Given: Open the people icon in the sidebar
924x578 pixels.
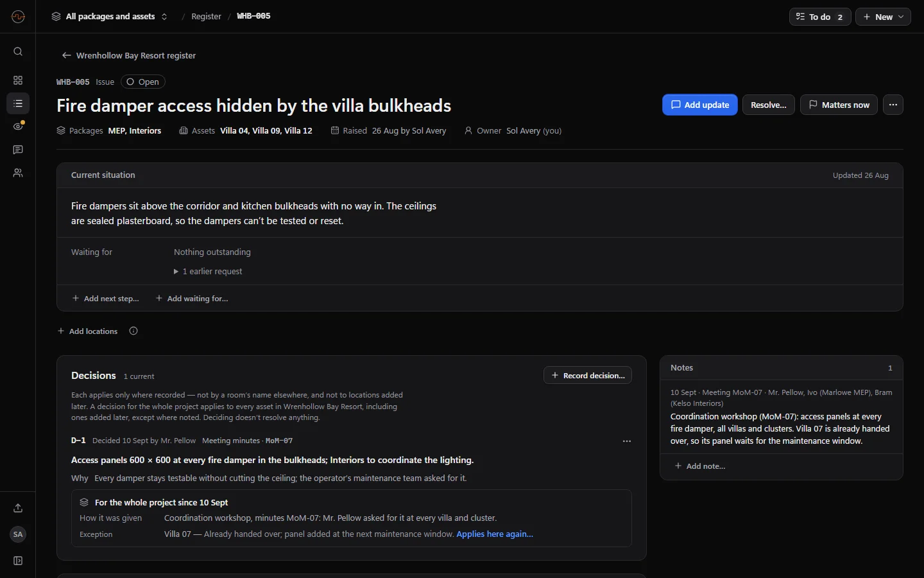Looking at the screenshot, I should (18, 173).
